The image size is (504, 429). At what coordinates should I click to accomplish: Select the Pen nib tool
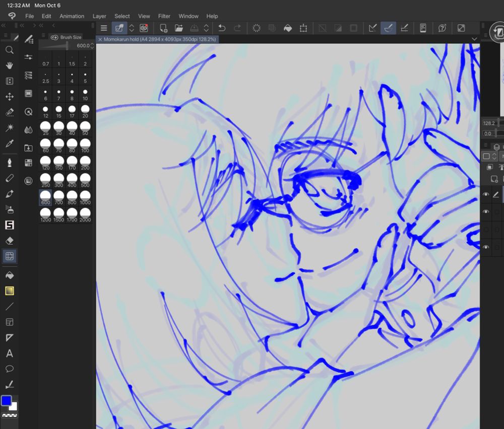click(x=9, y=163)
